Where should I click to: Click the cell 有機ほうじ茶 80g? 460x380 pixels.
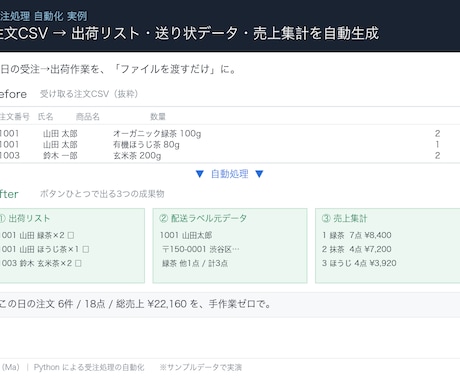(146, 145)
